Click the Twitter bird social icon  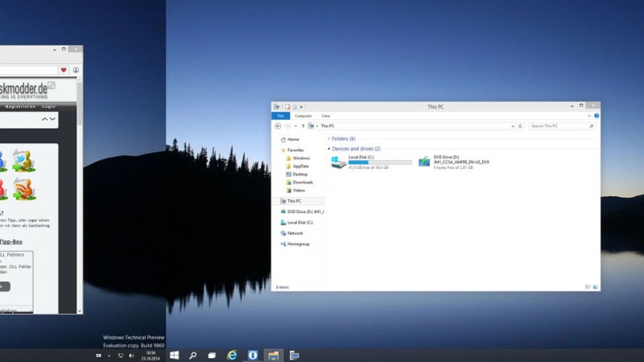point(23,161)
